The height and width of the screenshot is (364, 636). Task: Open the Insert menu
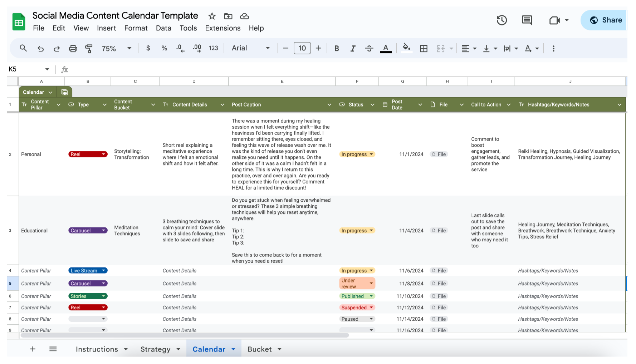click(x=106, y=28)
